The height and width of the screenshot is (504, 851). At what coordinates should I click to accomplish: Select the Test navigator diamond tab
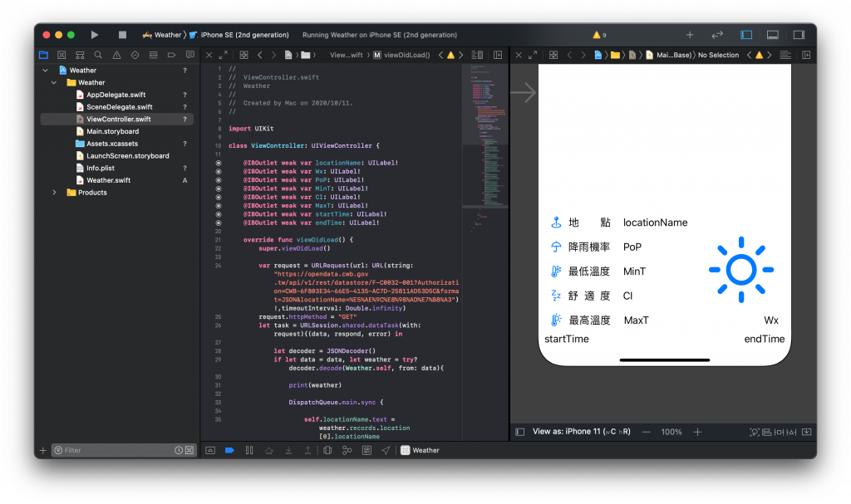[135, 55]
